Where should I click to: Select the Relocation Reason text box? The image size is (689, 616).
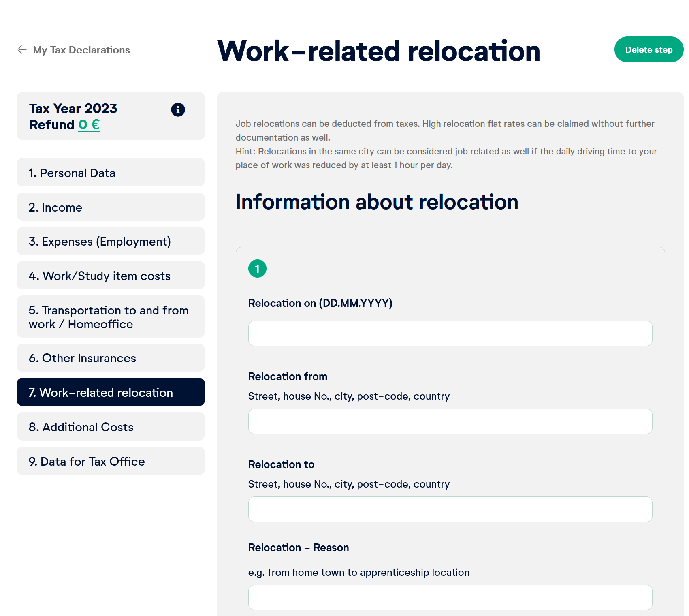[x=450, y=597]
